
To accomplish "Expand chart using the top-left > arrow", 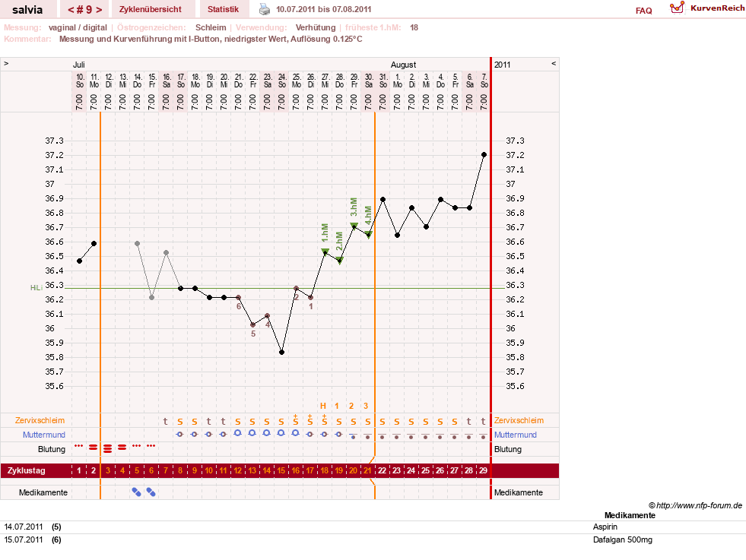I will 6,63.
